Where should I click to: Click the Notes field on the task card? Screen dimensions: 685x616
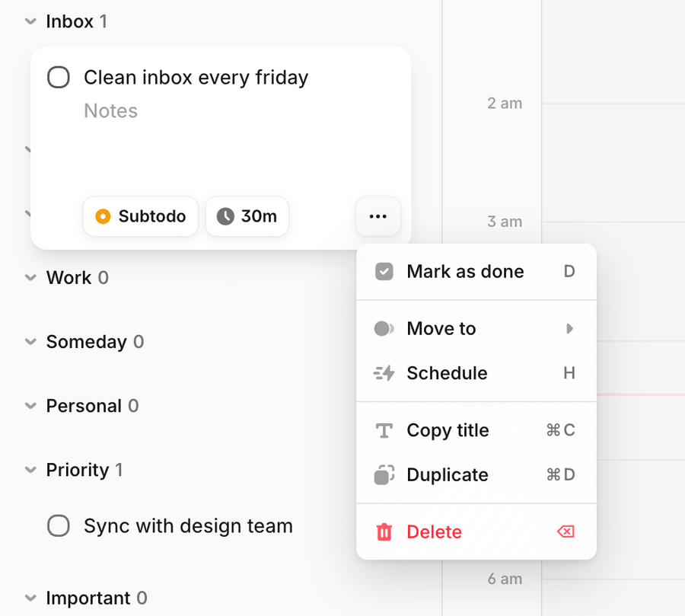(x=110, y=110)
